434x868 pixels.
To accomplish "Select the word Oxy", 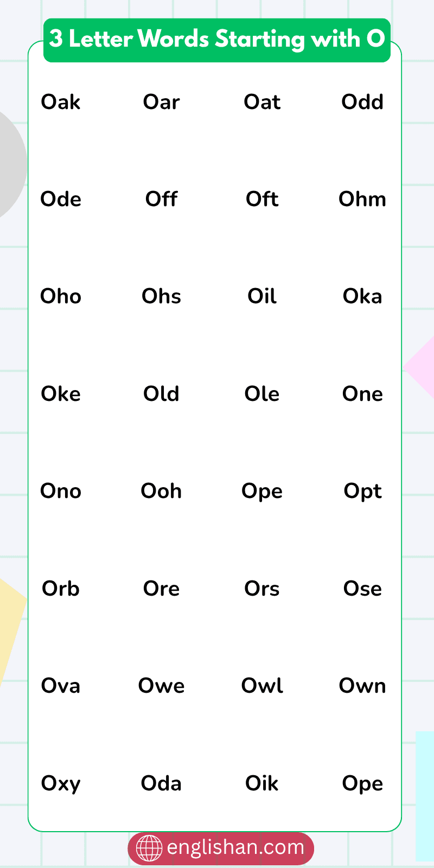I will click(x=61, y=783).
